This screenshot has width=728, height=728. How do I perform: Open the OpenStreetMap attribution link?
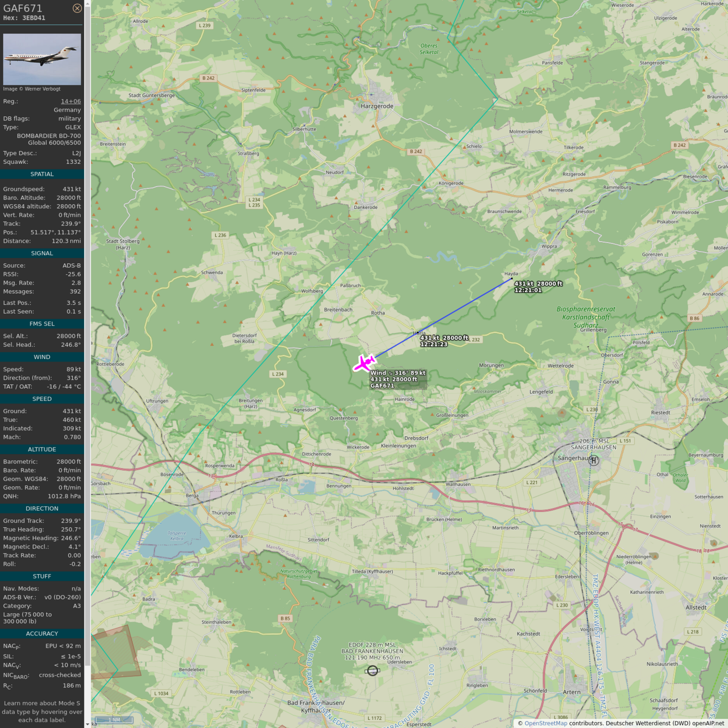pyautogui.click(x=545, y=723)
